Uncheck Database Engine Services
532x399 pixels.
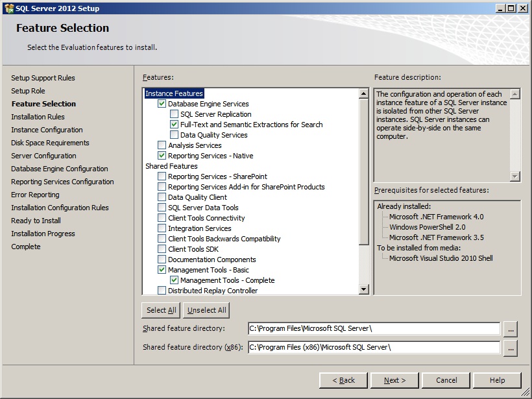tap(162, 104)
